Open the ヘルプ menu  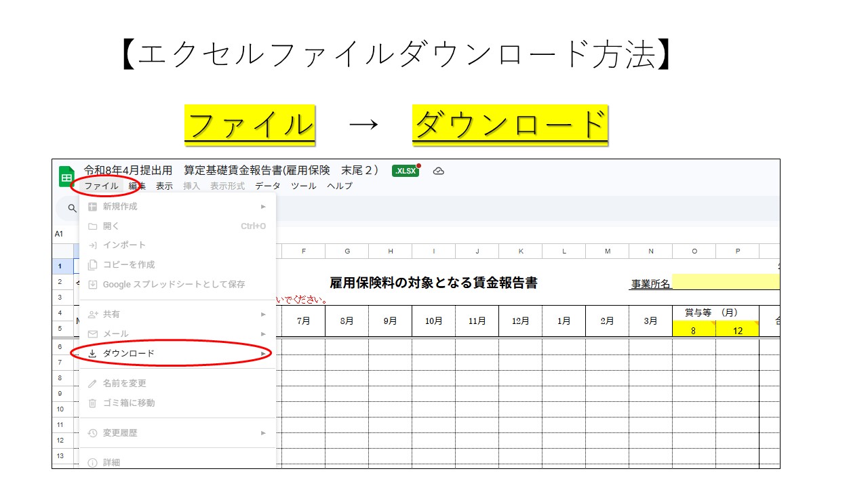pos(339,186)
